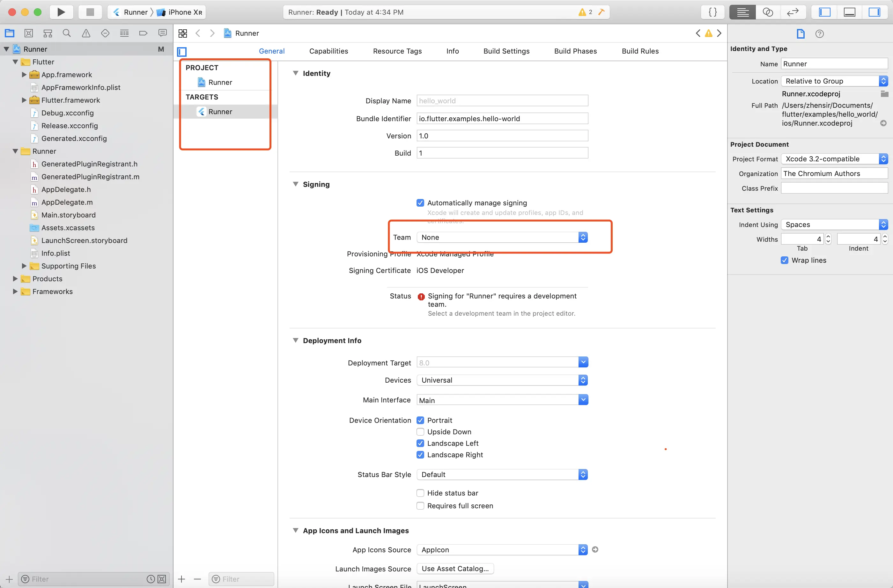Expand the Products folder
Screen dimensions: 893x588
click(15, 279)
